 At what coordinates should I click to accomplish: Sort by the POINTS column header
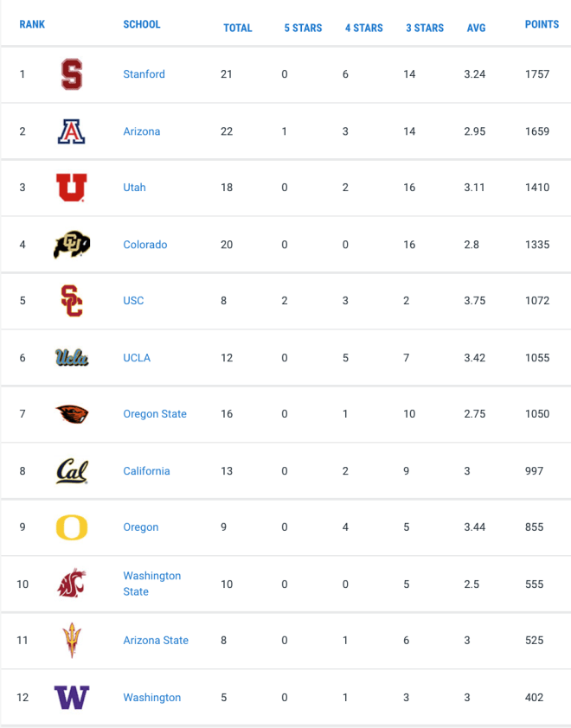coord(542,24)
